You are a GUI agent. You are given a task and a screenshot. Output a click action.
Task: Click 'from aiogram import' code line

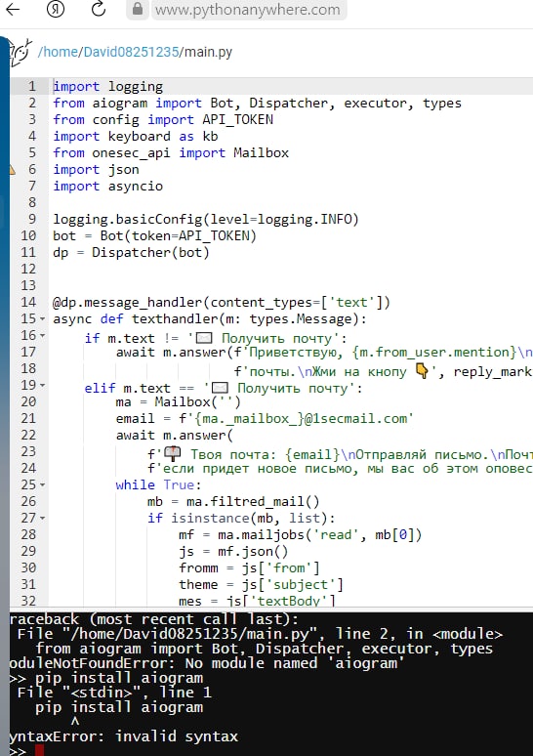258,104
